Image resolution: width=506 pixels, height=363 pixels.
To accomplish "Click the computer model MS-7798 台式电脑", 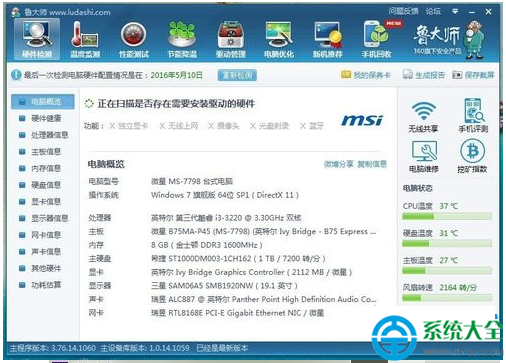I will pos(192,182).
